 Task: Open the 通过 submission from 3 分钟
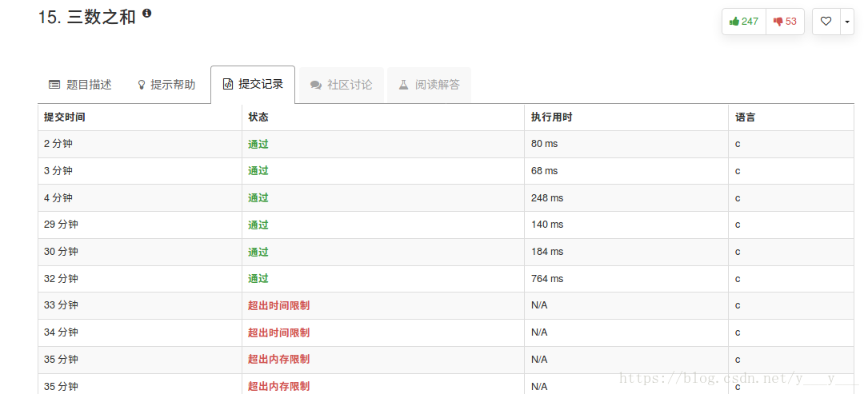pyautogui.click(x=258, y=171)
